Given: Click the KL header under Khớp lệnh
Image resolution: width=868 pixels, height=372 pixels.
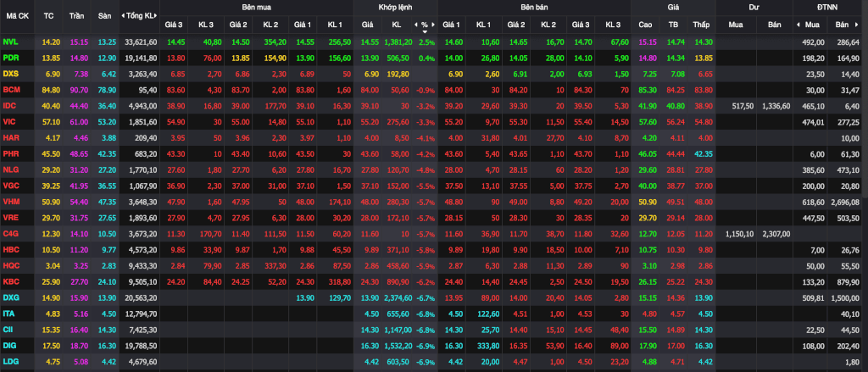Looking at the screenshot, I should [397, 25].
